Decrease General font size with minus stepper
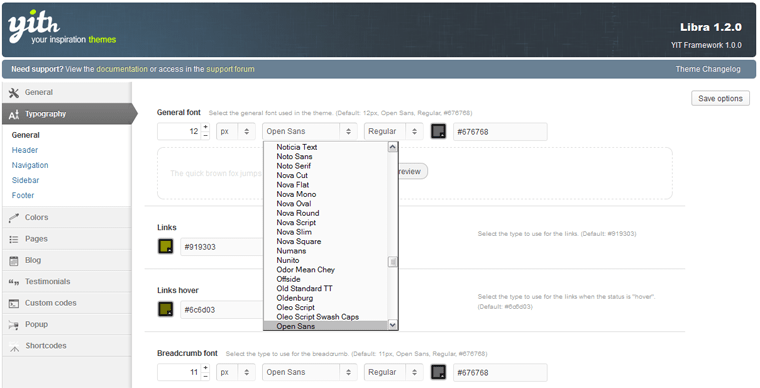The height and width of the screenshot is (388, 760). [206, 136]
